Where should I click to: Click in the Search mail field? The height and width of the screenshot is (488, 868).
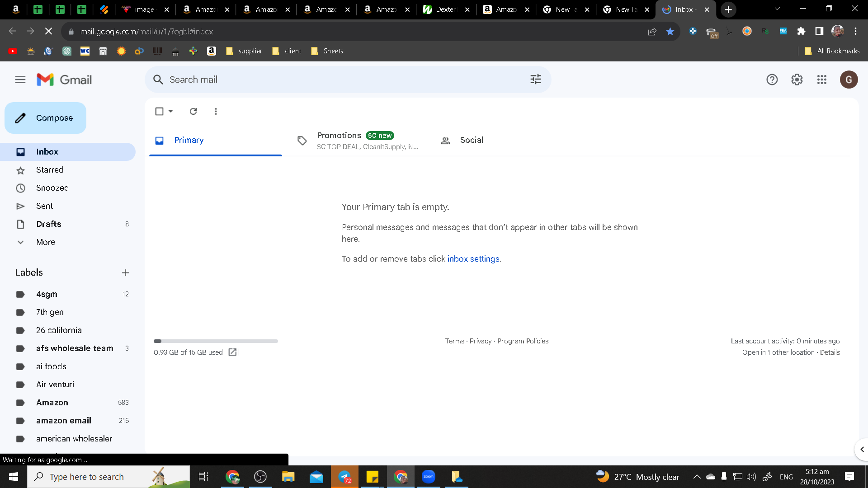tap(347, 80)
